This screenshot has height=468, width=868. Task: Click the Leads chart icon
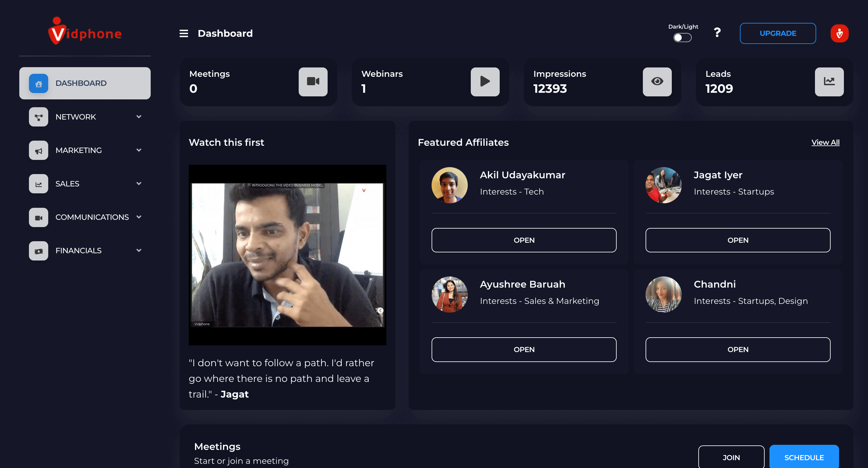(829, 82)
